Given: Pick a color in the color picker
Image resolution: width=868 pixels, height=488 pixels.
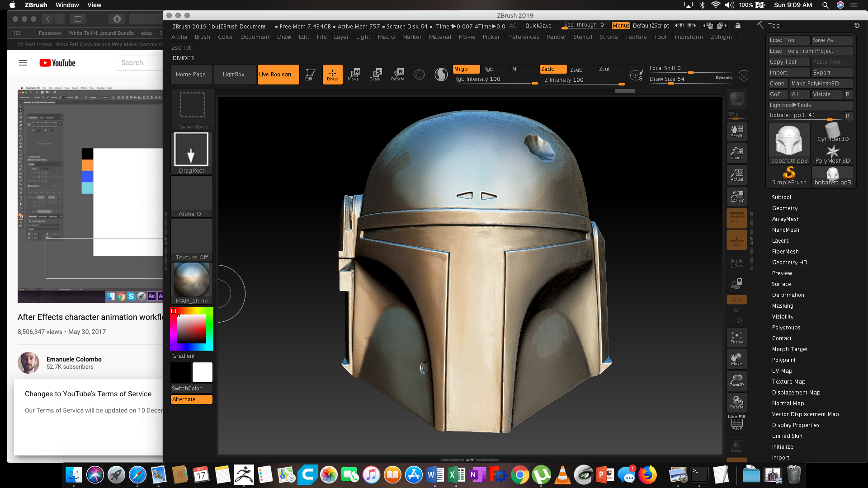Looking at the screenshot, I should point(192,329).
